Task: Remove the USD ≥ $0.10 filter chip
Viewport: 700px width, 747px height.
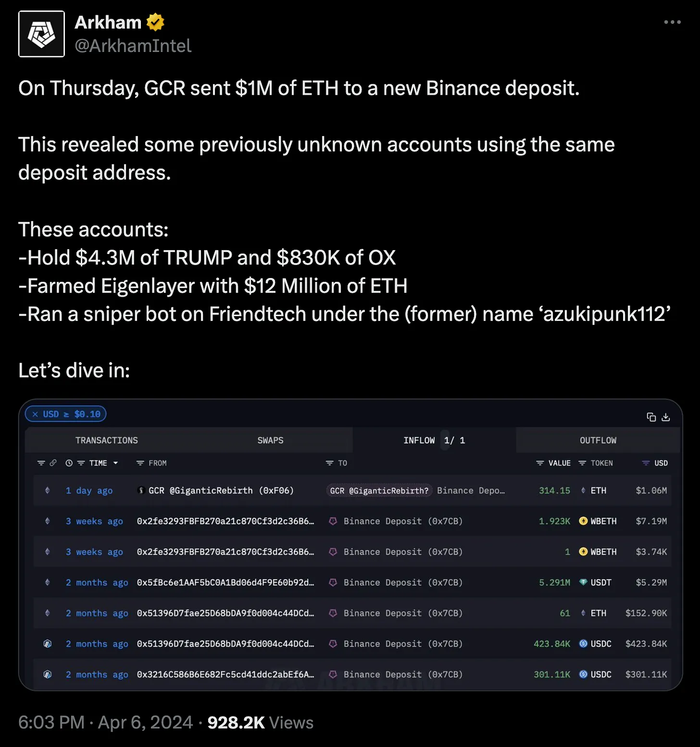Action: pos(35,414)
